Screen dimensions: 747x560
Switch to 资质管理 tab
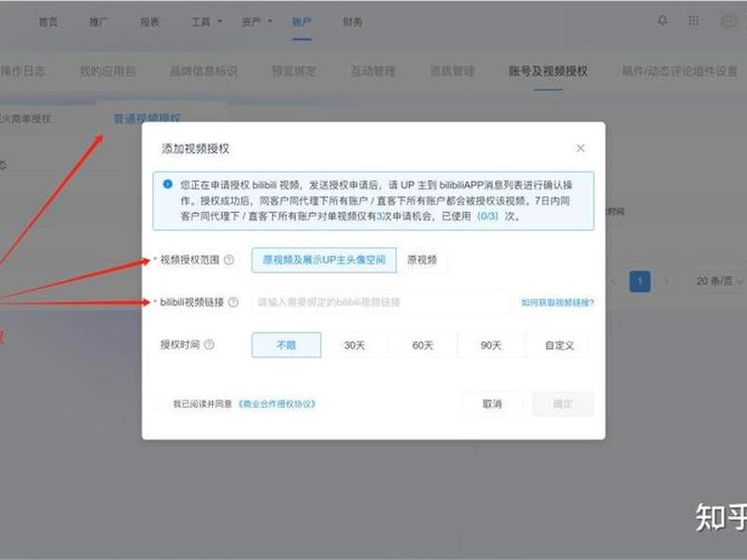453,72
